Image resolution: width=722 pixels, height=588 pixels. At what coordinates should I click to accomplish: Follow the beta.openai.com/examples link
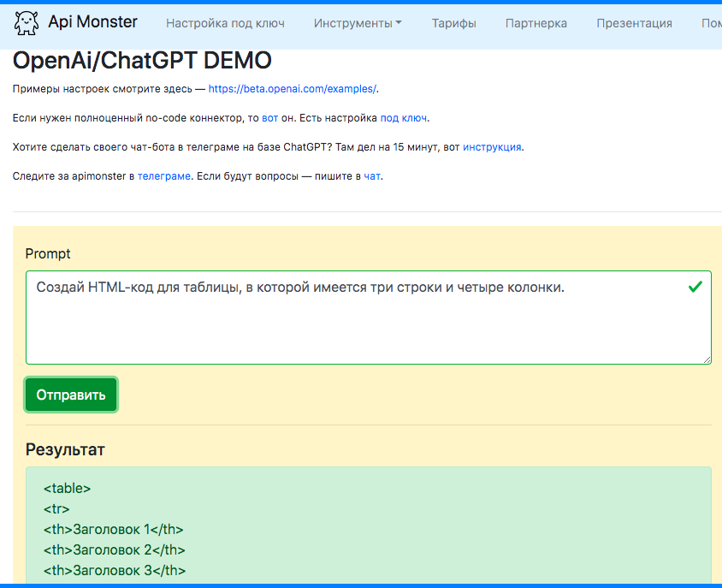pyautogui.click(x=293, y=89)
